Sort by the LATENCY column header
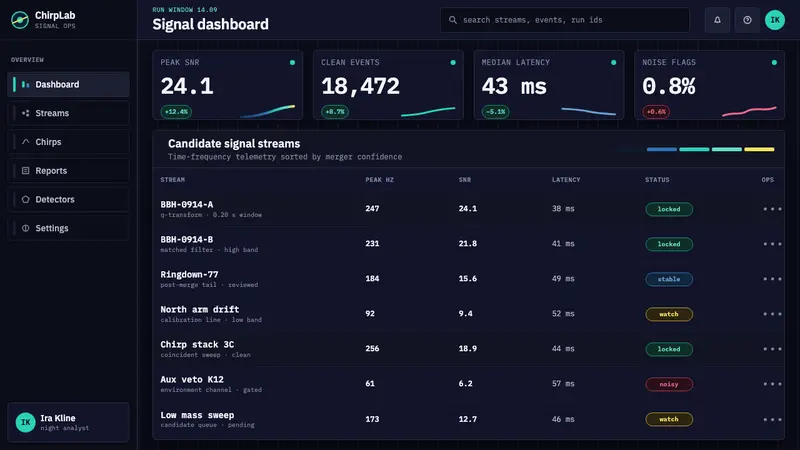Screen dimensions: 800x450 click(x=566, y=180)
